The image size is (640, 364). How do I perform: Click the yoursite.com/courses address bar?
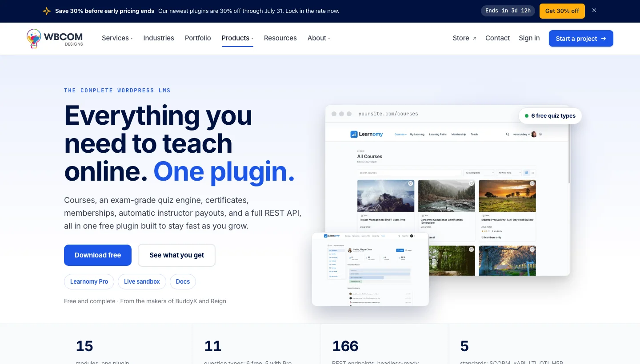388,114
